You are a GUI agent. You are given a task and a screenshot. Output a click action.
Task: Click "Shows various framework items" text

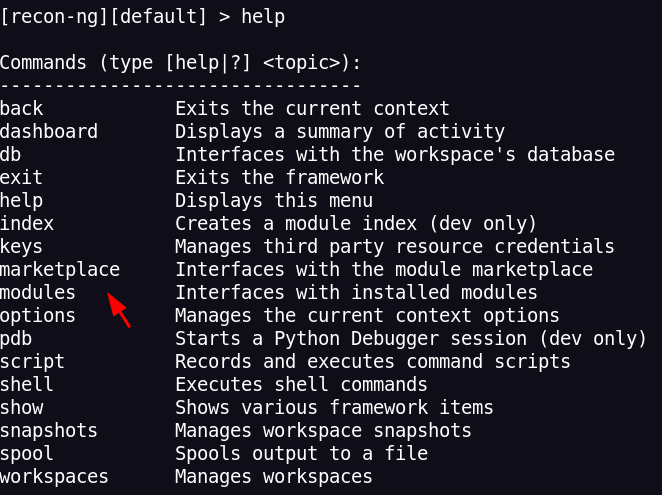[x=334, y=408]
